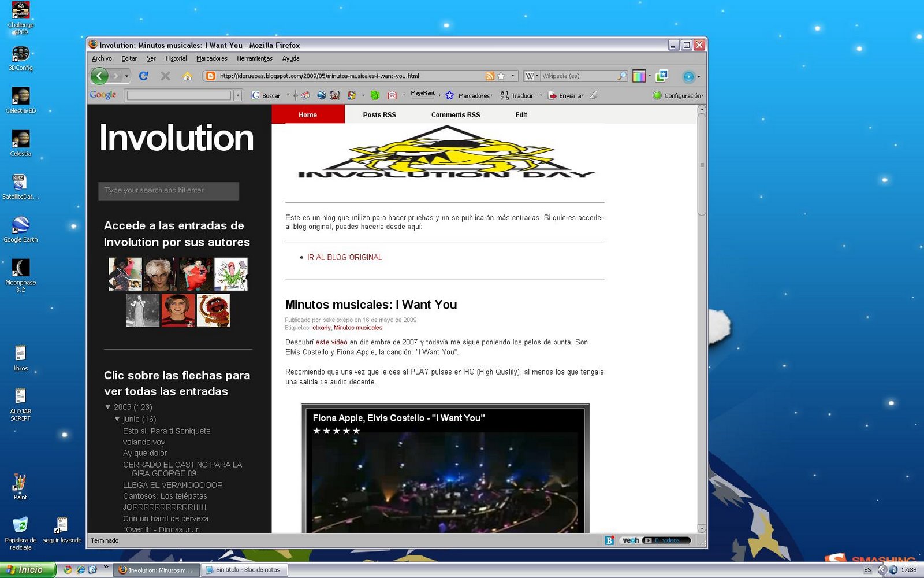924x578 pixels.
Task: Click the PageRank indicator
Action: pyautogui.click(x=423, y=95)
